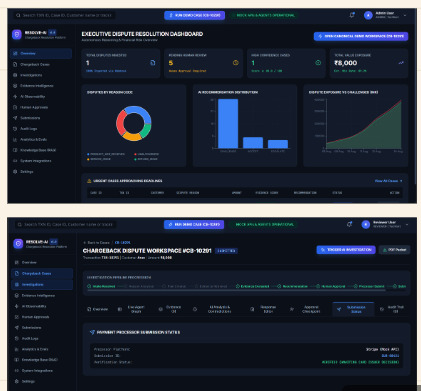Click the check icon on High Confidence Cases card
Viewport: 421px width, 391px height.
(318, 63)
